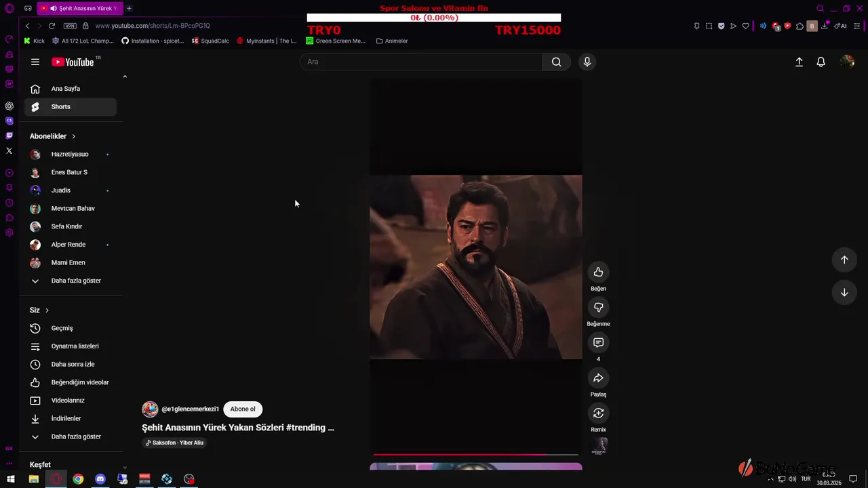The height and width of the screenshot is (488, 868).
Task: Like the short with Beğen
Action: click(x=598, y=272)
